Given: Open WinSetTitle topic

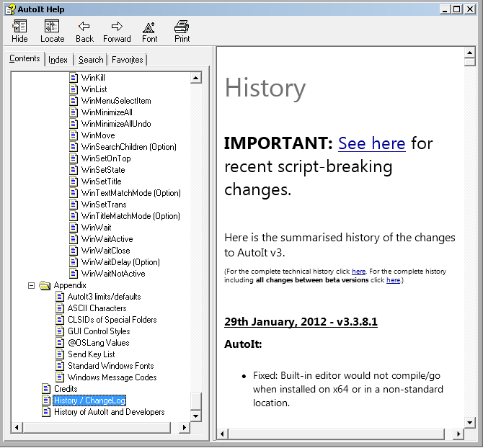Looking at the screenshot, I should click(x=102, y=182).
